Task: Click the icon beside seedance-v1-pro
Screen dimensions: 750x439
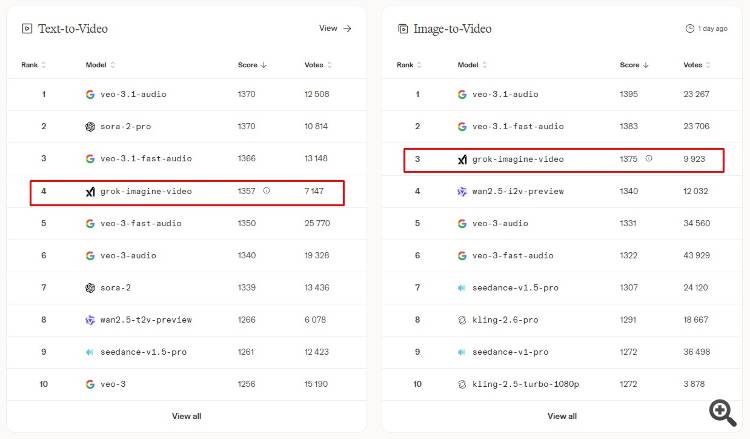Action: click(x=462, y=352)
